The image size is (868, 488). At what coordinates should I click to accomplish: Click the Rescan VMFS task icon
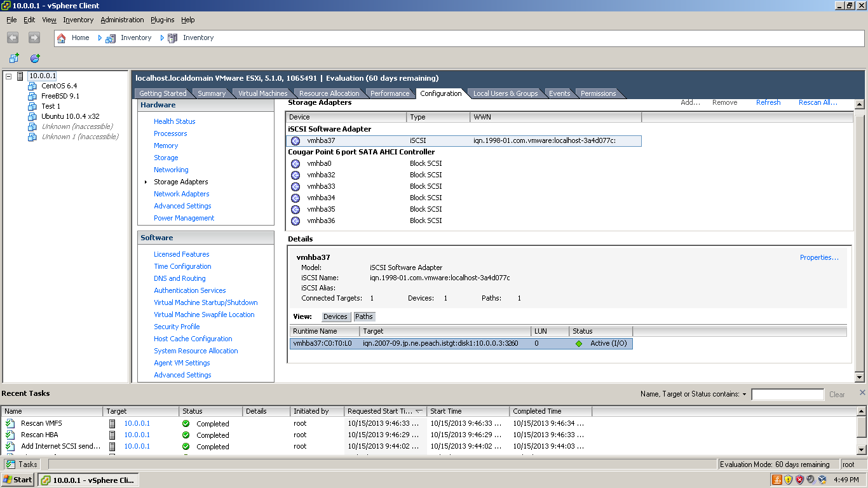10,423
